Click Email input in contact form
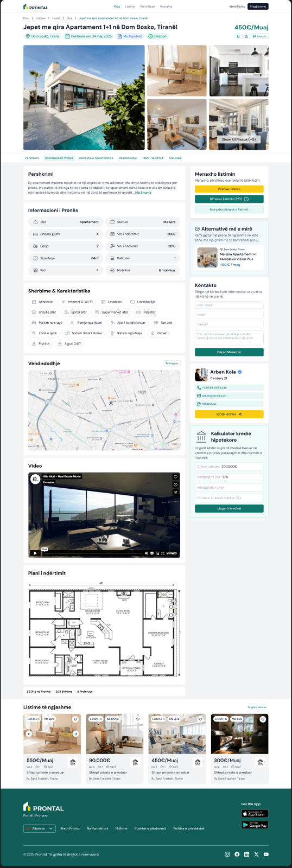 click(229, 315)
